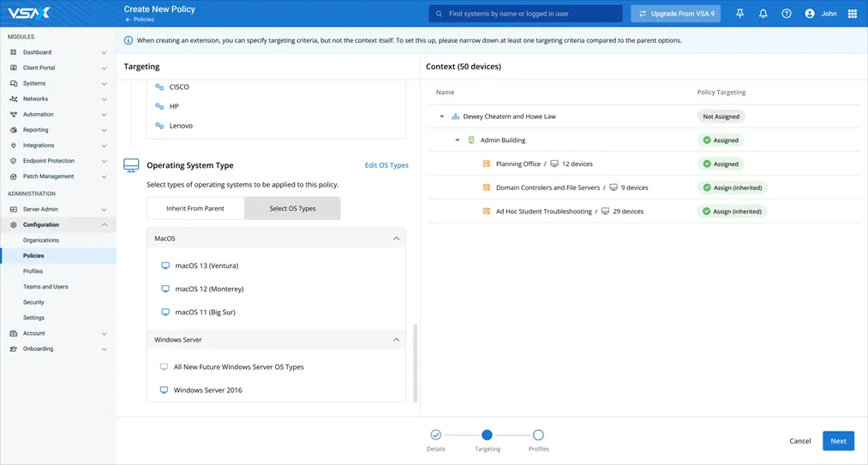Open the apps grid menu icon

(852, 14)
